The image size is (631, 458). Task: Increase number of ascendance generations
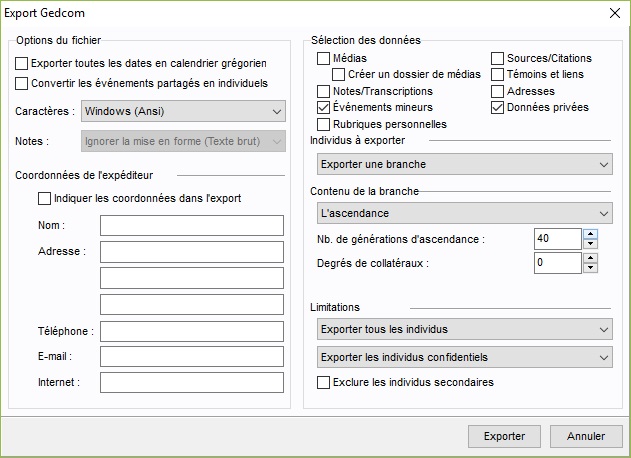[x=590, y=234]
